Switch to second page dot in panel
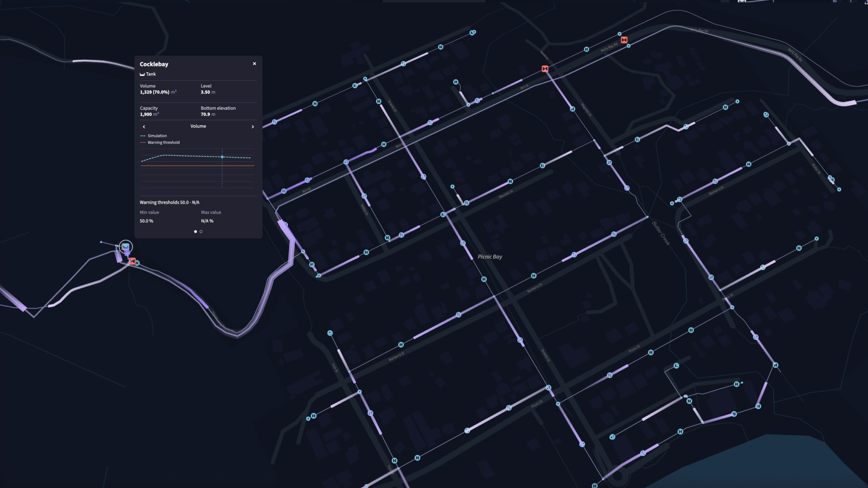Image resolution: width=868 pixels, height=488 pixels. (x=201, y=232)
